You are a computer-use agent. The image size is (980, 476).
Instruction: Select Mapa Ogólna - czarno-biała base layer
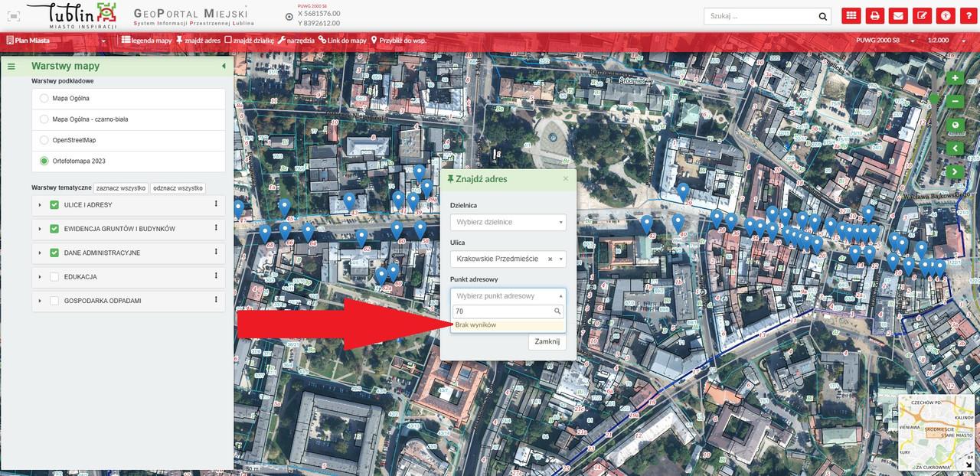click(x=44, y=119)
